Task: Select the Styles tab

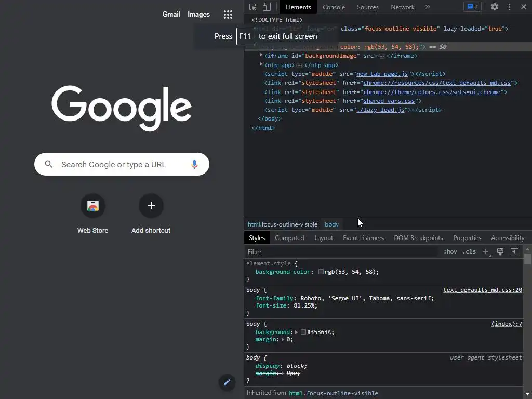Action: (257, 238)
